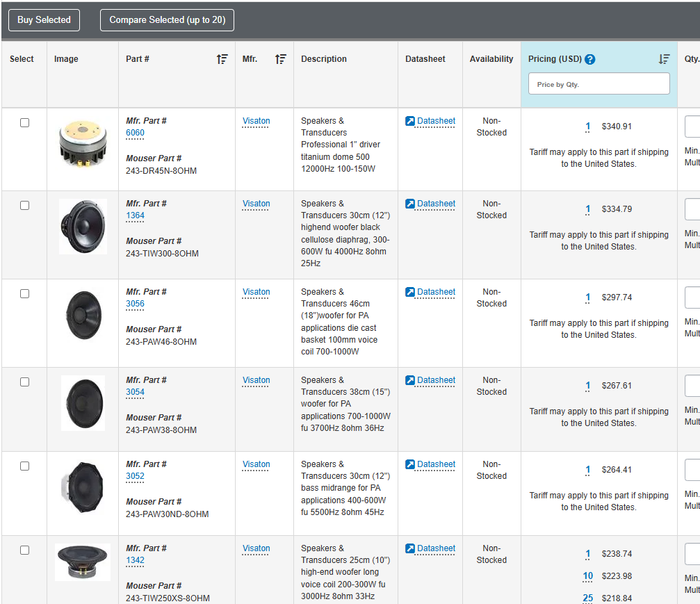
Task: Open Mfr. part number 3052 link
Action: point(135,476)
